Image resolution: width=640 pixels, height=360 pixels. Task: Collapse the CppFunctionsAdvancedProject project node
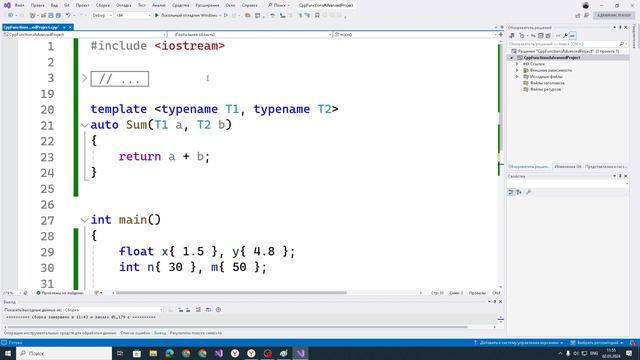pyautogui.click(x=512, y=58)
